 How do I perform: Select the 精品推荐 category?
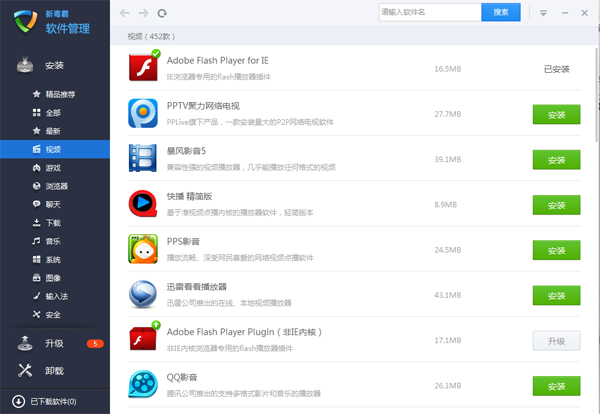(x=55, y=94)
